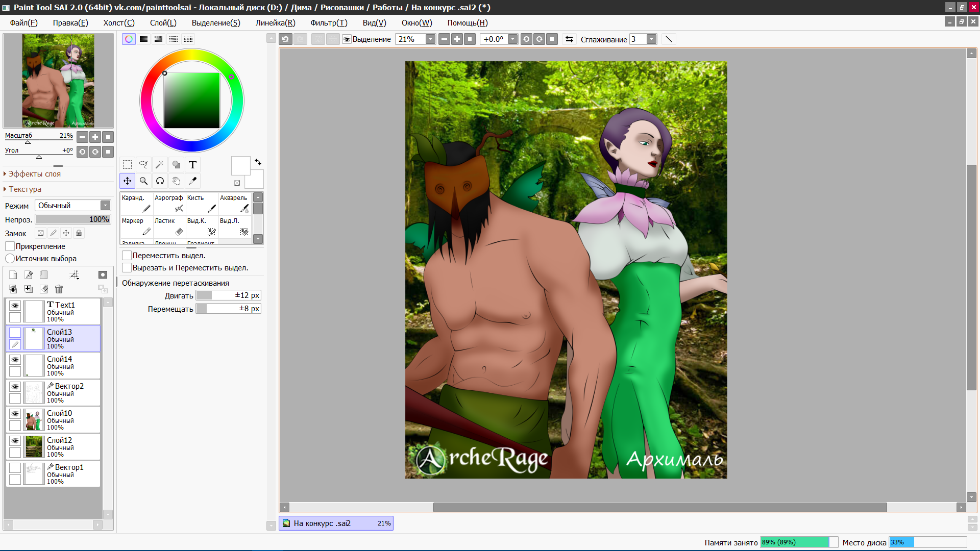Viewport: 980px width, 551px height.
Task: Open the Файл menu
Action: [23, 23]
